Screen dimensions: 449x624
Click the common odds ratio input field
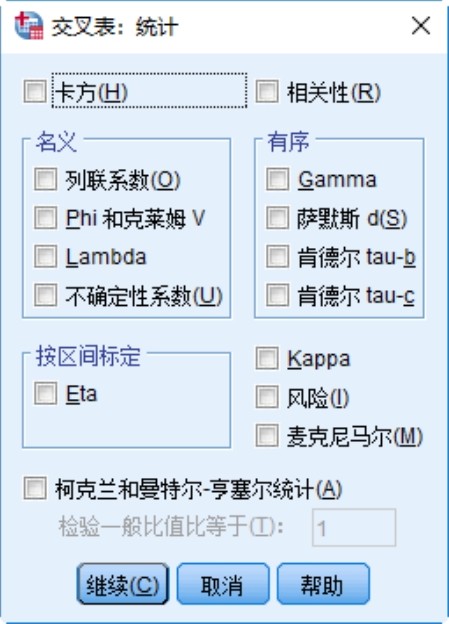354,527
